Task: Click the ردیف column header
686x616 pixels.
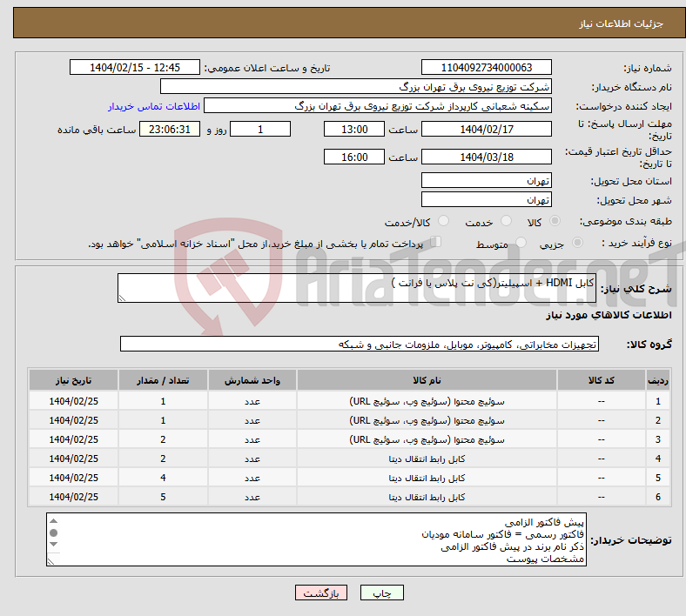Action: pyautogui.click(x=657, y=380)
